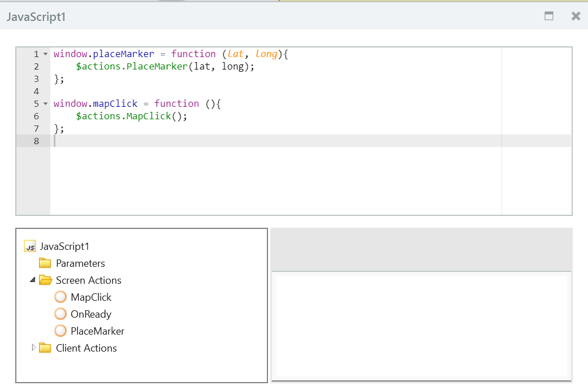
Task: Select the MapClick action radio button
Action: coord(60,297)
